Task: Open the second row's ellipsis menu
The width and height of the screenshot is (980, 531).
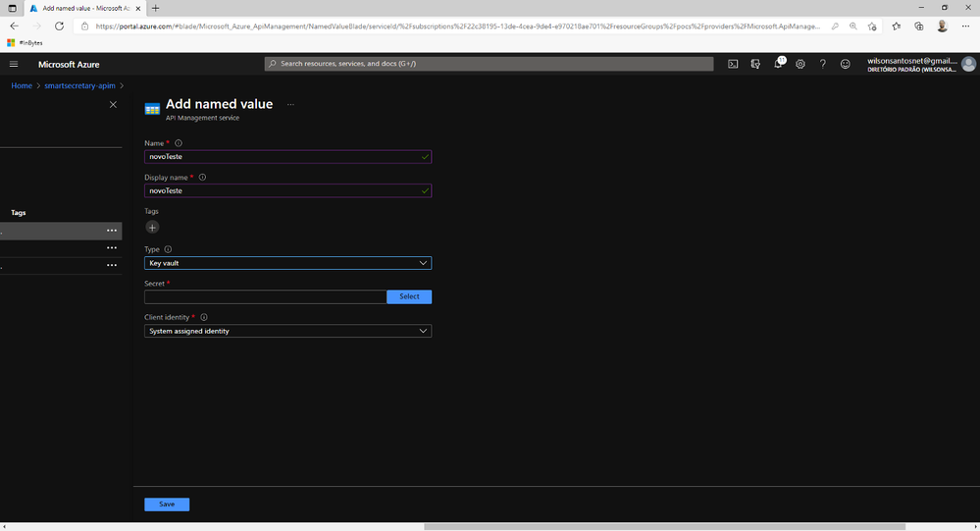Action: point(111,248)
